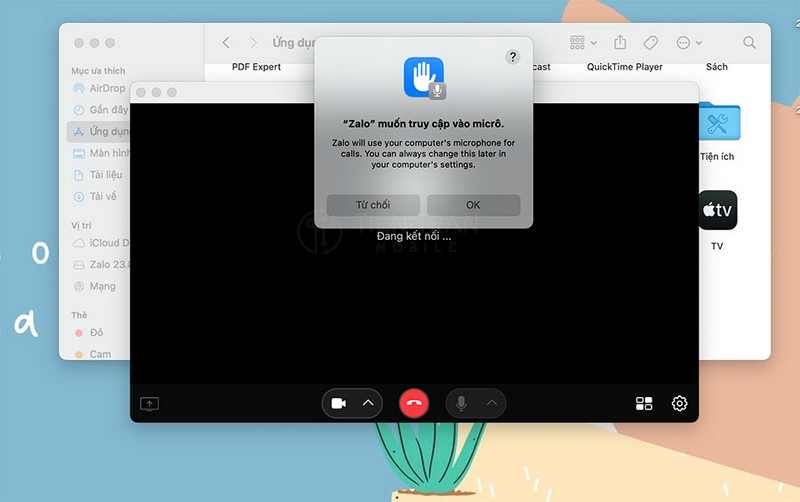Image resolution: width=800 pixels, height=502 pixels.
Task: Open the Finder view grouping dropdown
Action: [x=582, y=43]
